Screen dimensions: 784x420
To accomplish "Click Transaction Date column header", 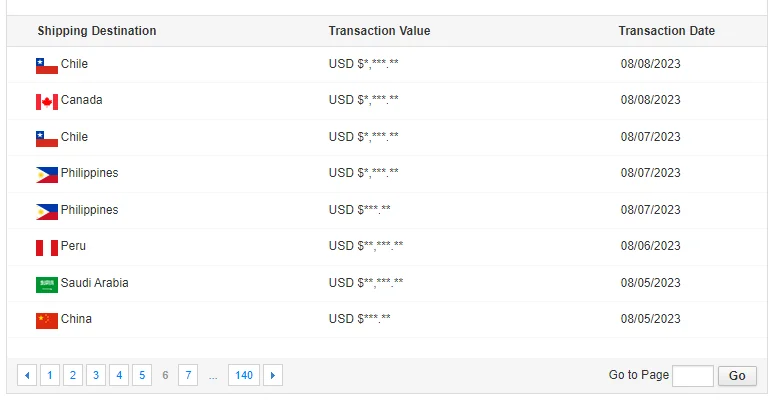I will 666,31.
